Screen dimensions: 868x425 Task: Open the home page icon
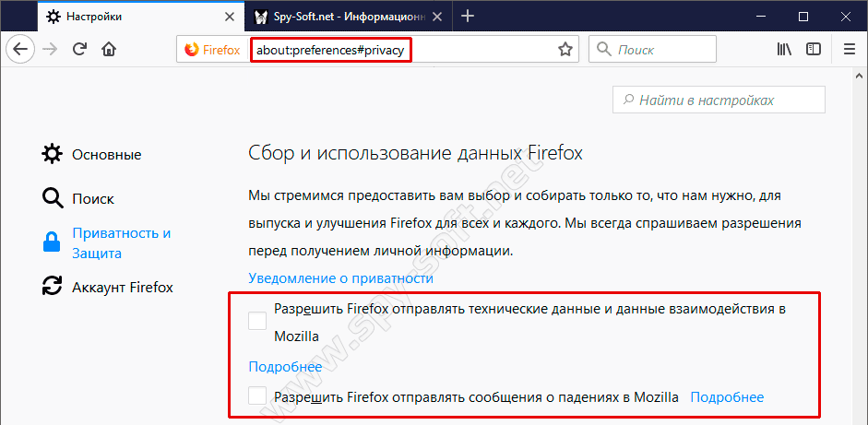click(109, 50)
